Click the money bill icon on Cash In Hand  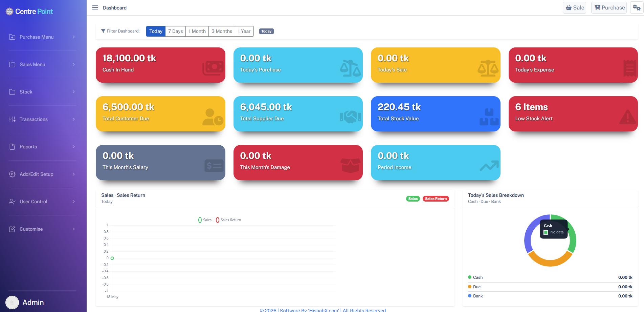213,68
